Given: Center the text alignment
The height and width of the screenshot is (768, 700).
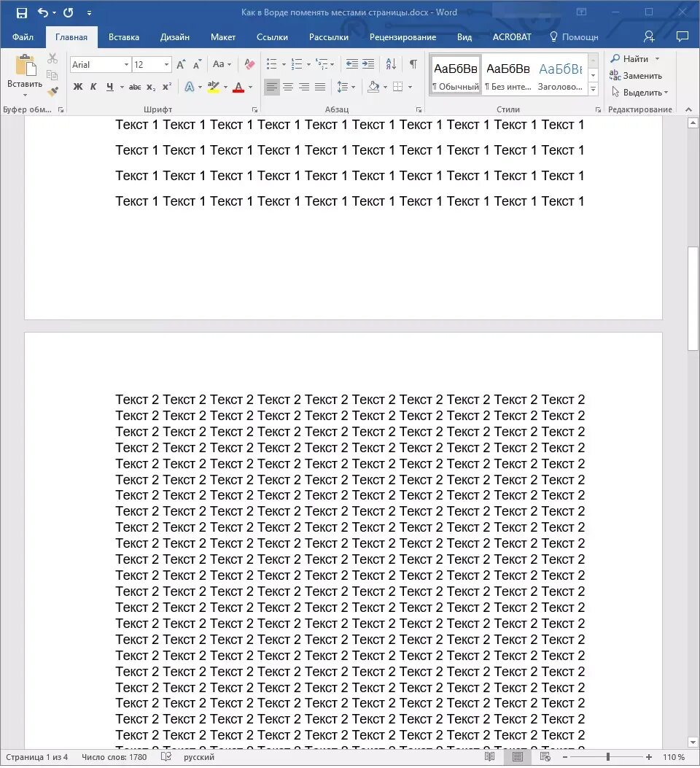Looking at the screenshot, I should 288,88.
